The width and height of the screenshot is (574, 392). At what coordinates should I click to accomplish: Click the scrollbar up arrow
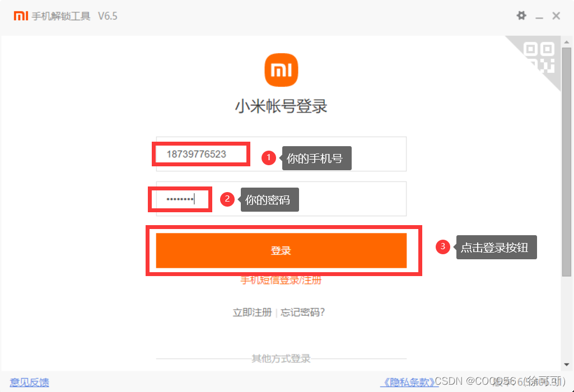(566, 42)
